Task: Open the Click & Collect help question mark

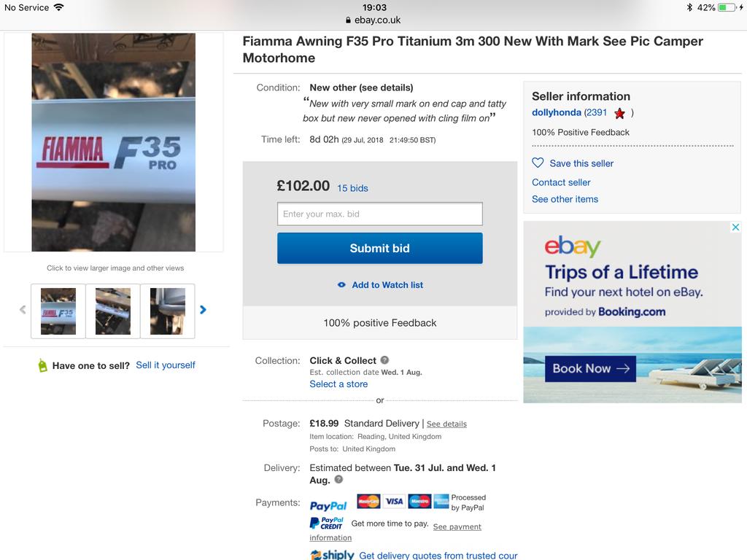Action: pos(384,360)
